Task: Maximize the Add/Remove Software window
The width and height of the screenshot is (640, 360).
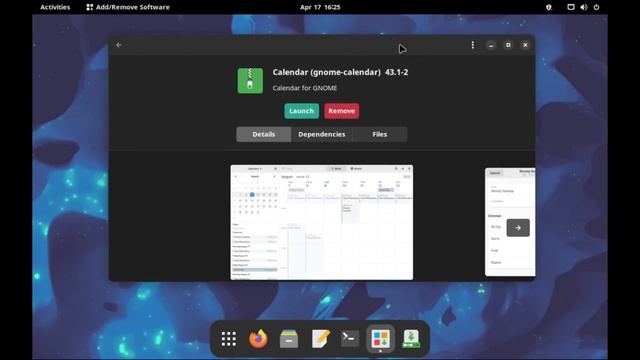Action: tap(508, 45)
